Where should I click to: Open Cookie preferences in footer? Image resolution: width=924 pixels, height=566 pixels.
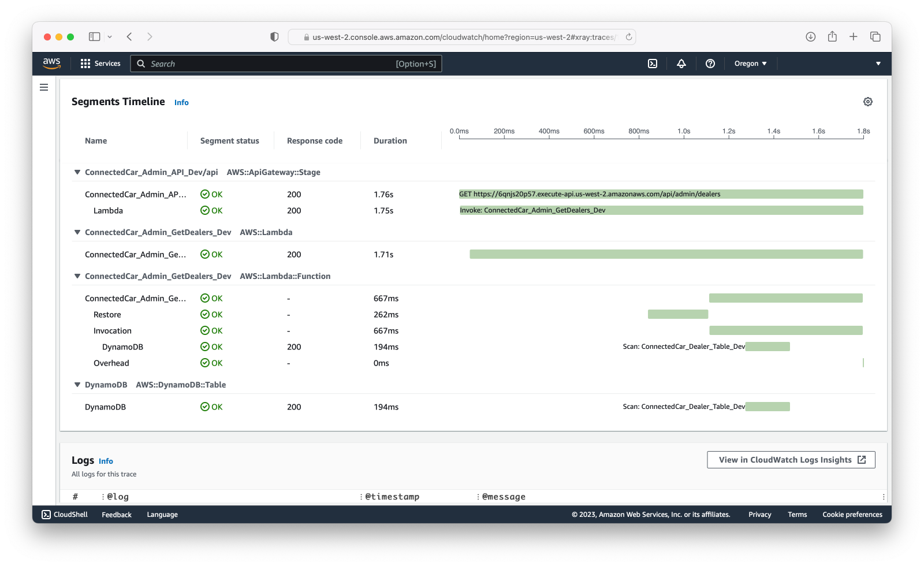point(852,515)
